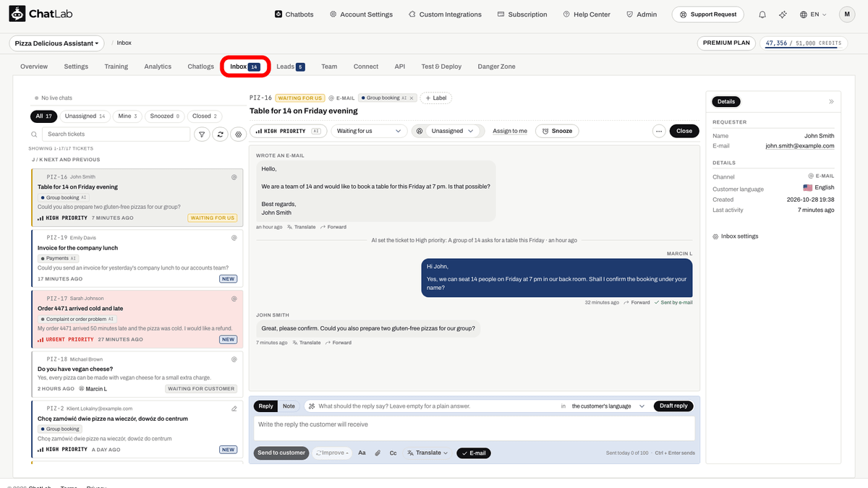Click e-mail channel icon on PIZ-17 ticket
The image size is (868, 488).
tap(234, 298)
